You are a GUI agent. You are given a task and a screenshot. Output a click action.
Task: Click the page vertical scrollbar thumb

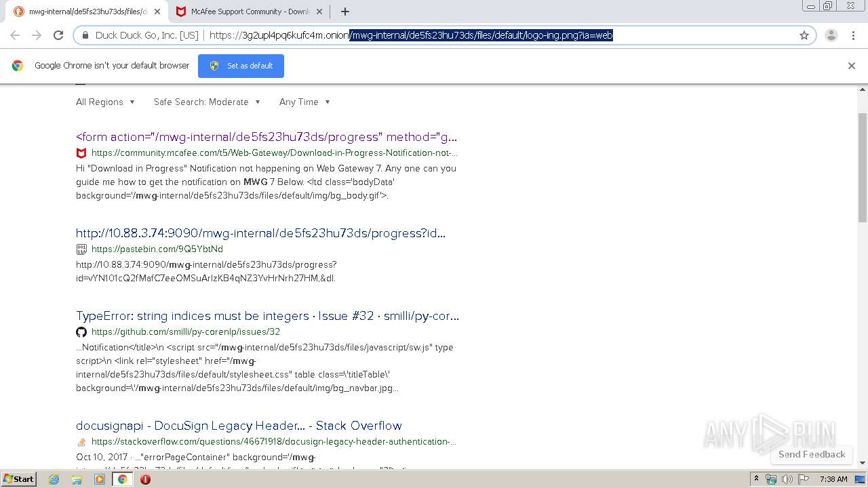(x=863, y=167)
